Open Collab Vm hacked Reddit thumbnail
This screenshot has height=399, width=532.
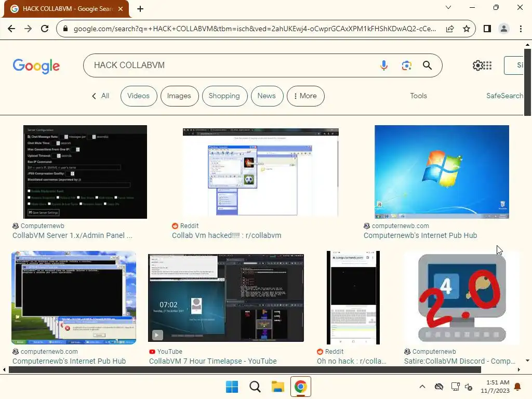click(261, 171)
